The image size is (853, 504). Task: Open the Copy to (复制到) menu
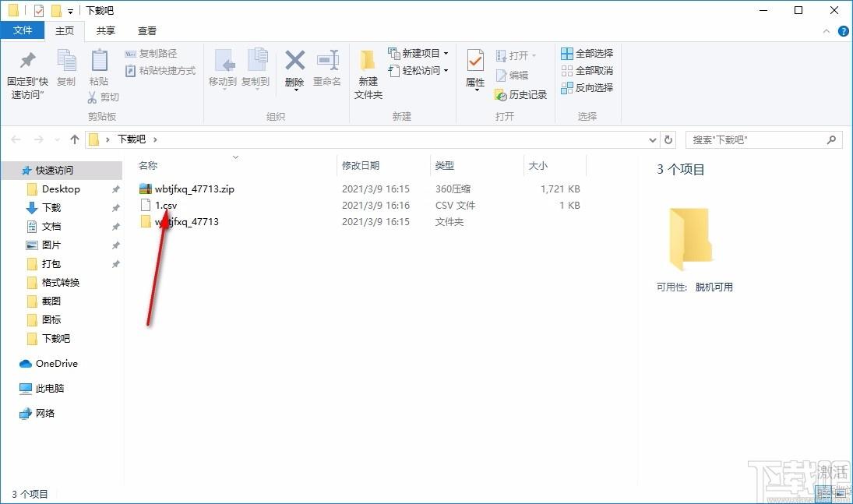[x=256, y=69]
